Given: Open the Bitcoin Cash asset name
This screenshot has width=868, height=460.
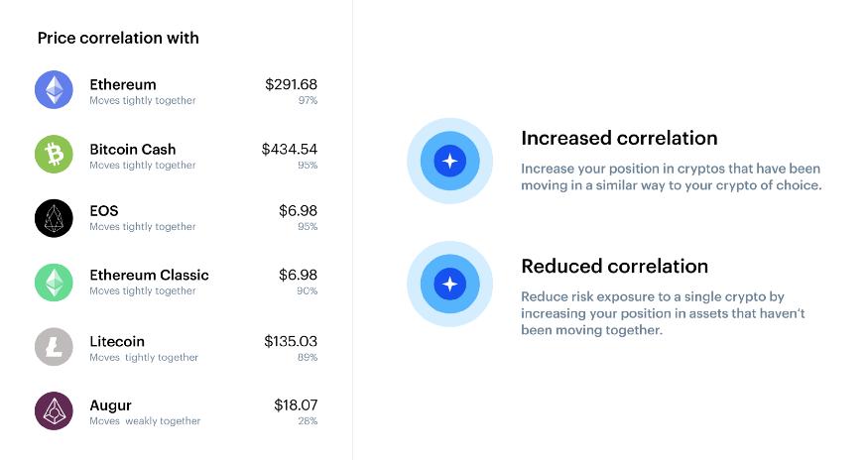Looking at the screenshot, I should pos(133,150).
